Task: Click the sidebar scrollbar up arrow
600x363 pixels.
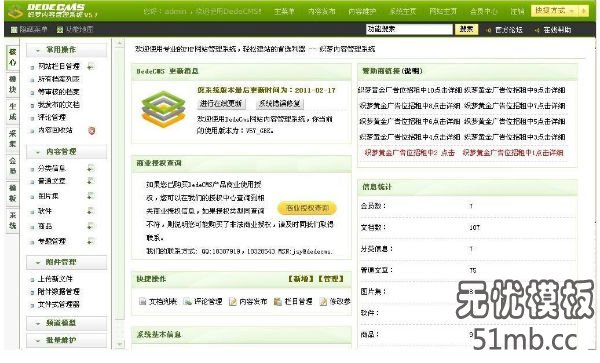Action: click(119, 44)
